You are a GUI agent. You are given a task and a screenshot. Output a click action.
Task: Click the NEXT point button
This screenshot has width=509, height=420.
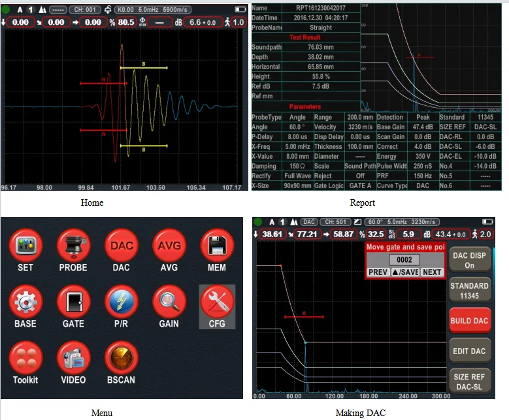click(x=432, y=272)
